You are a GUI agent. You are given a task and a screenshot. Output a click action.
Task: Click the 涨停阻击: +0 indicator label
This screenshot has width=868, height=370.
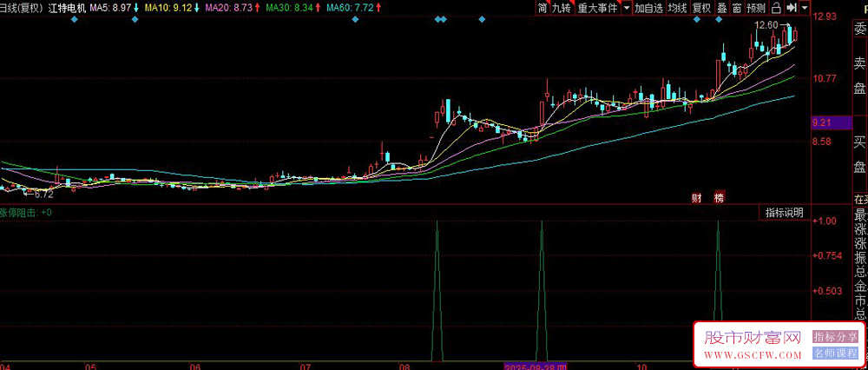27,212
